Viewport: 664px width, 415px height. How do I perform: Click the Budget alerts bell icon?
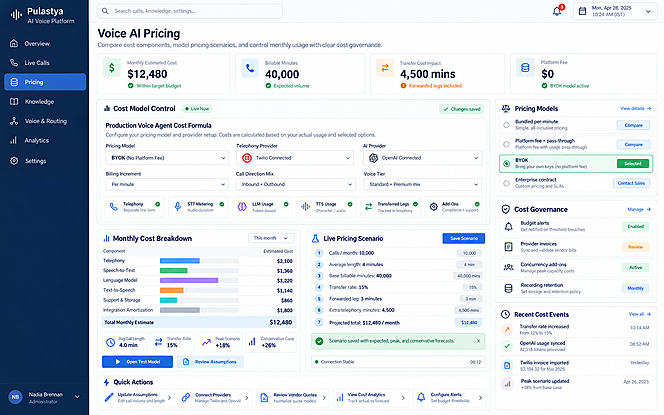point(509,227)
